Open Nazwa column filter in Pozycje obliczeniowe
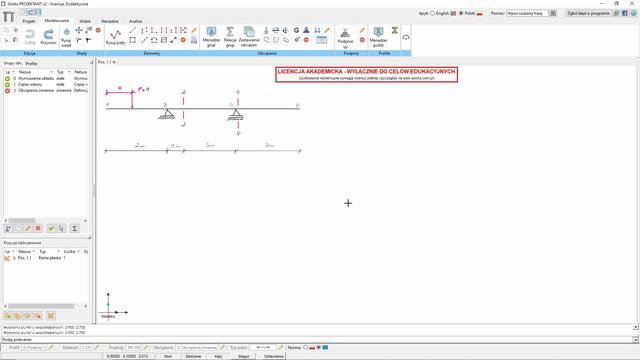 (x=33, y=252)
